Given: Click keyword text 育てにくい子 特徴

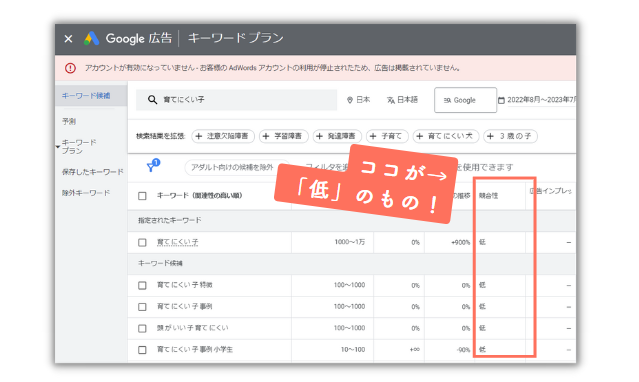Looking at the screenshot, I should point(185,285).
